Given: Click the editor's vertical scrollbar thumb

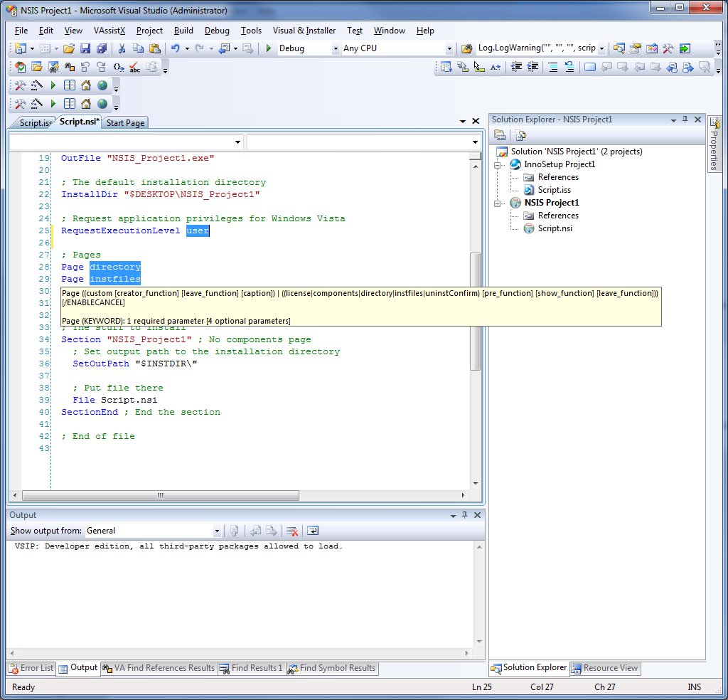Looking at the screenshot, I should (x=475, y=311).
